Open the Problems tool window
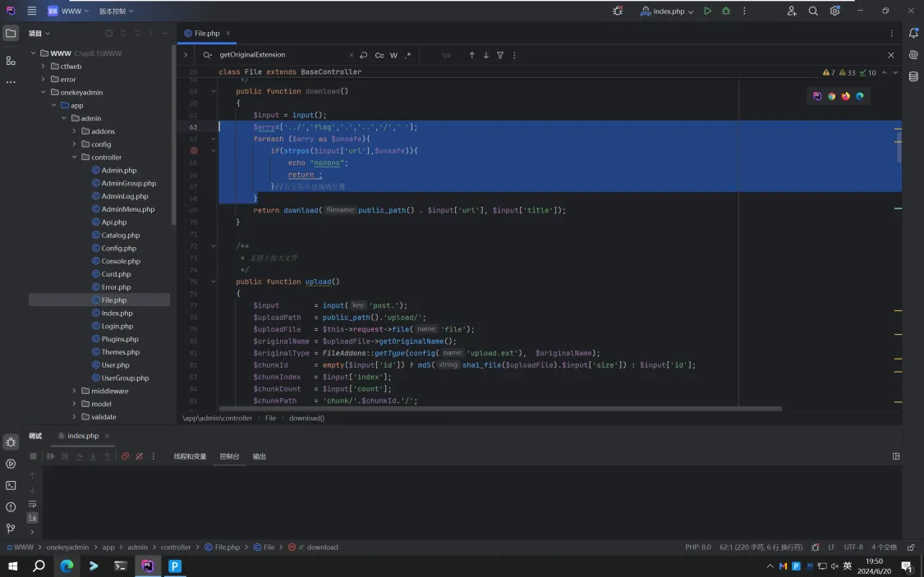This screenshot has height=577, width=924. point(11,507)
